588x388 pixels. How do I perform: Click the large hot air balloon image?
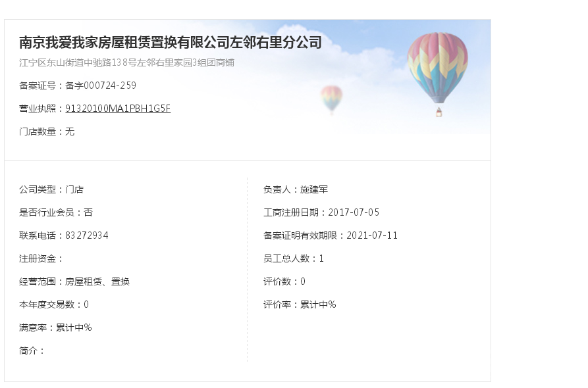tap(438, 74)
